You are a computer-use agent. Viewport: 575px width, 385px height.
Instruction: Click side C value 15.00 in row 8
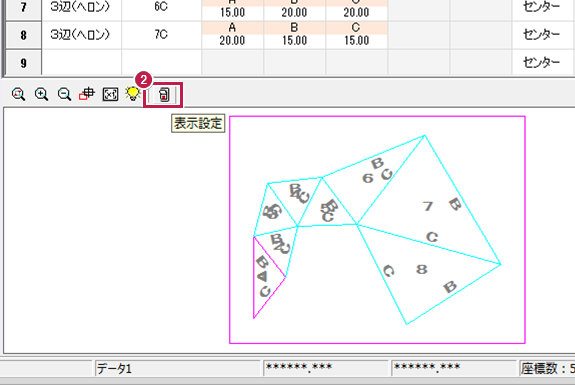tap(356, 41)
